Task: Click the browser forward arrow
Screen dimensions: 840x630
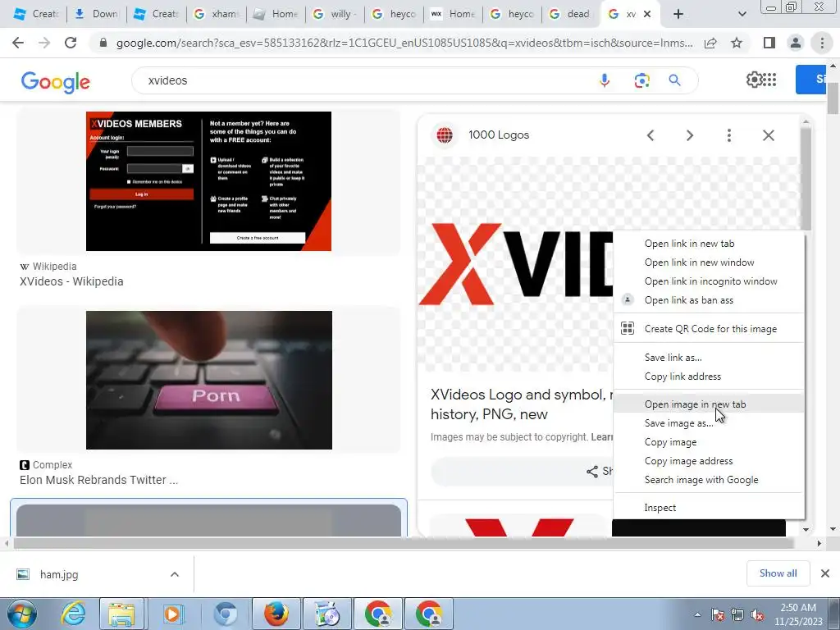Action: tap(44, 43)
